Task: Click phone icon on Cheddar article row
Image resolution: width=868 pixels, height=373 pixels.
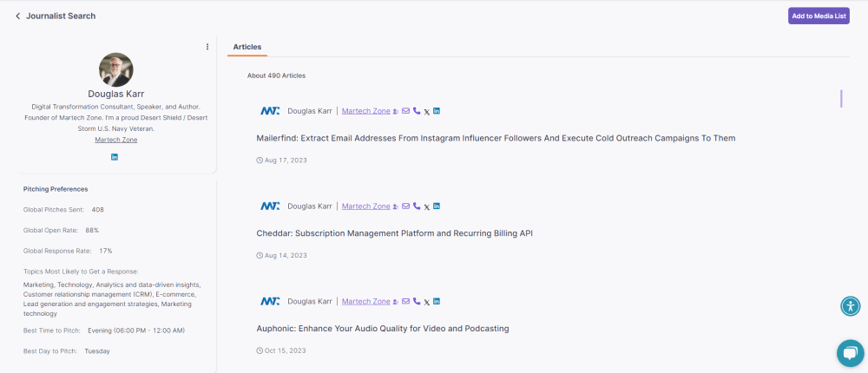Action: [417, 206]
